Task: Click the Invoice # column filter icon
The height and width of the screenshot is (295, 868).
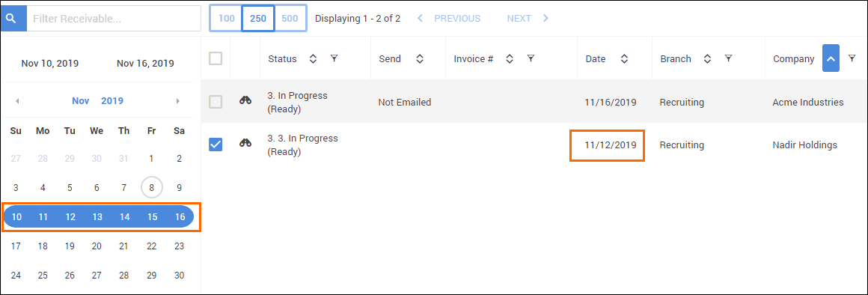Action: click(531, 58)
